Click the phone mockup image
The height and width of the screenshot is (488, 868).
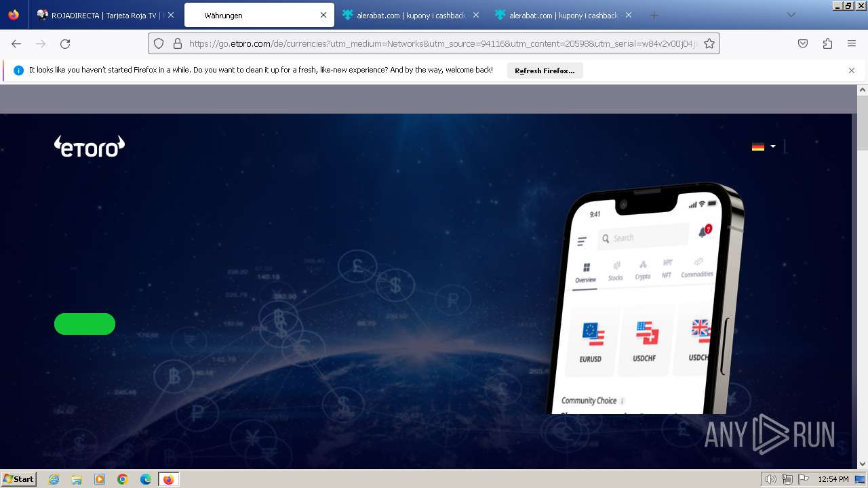(644, 298)
